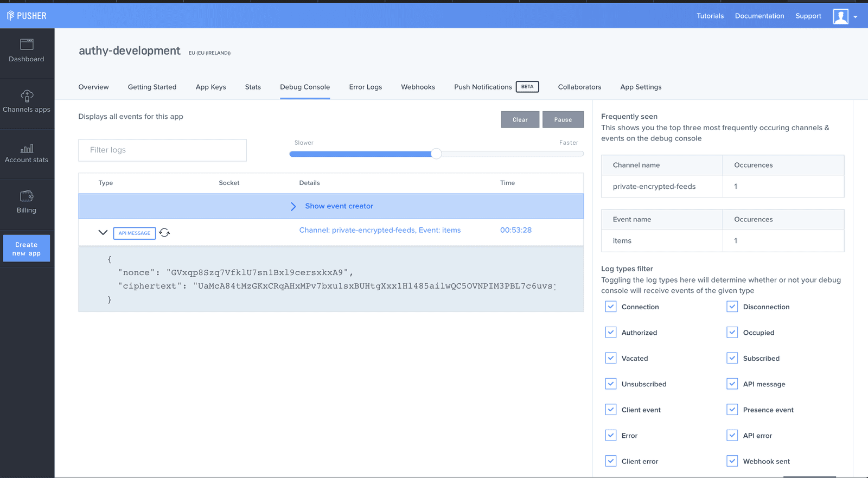The width and height of the screenshot is (868, 478).
Task: Switch to the Error Logs tab
Action: 365,87
